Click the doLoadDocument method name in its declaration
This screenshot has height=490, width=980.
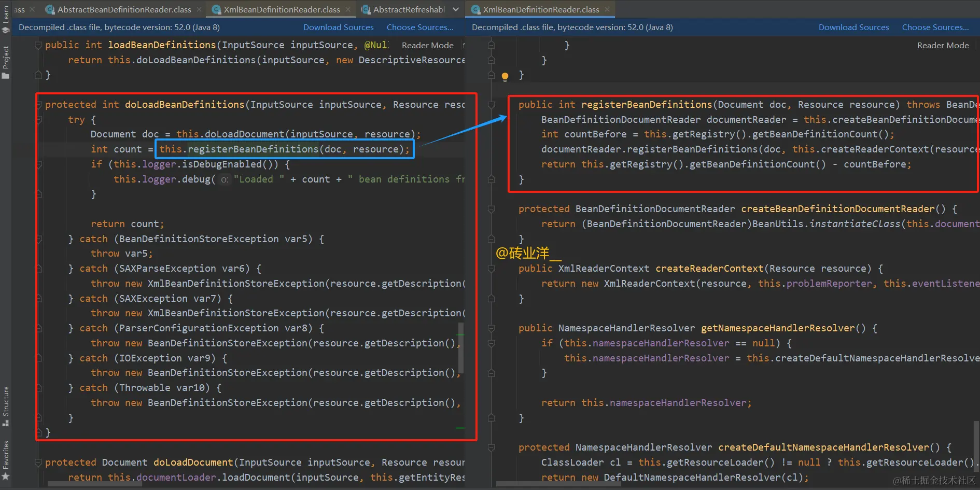point(193,463)
